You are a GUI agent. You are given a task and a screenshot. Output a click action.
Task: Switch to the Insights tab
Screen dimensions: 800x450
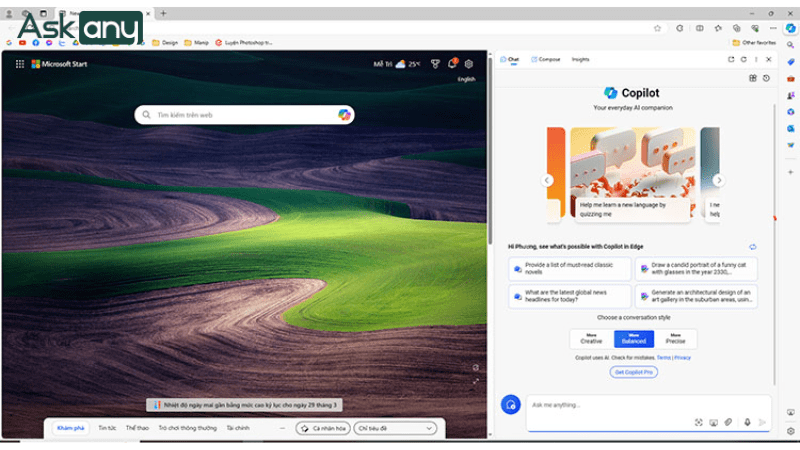(x=580, y=60)
